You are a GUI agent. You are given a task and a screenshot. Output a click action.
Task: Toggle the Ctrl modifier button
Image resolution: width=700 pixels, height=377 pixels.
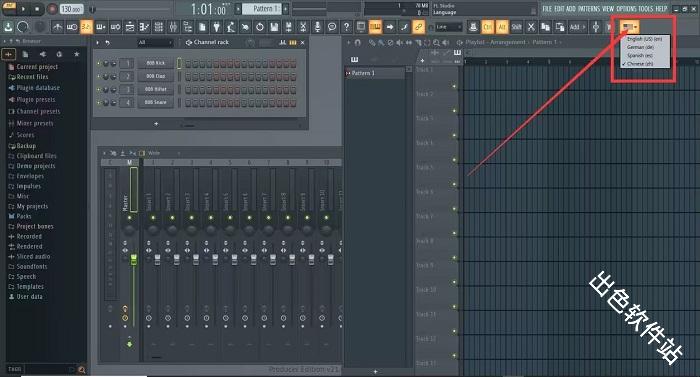488,27
